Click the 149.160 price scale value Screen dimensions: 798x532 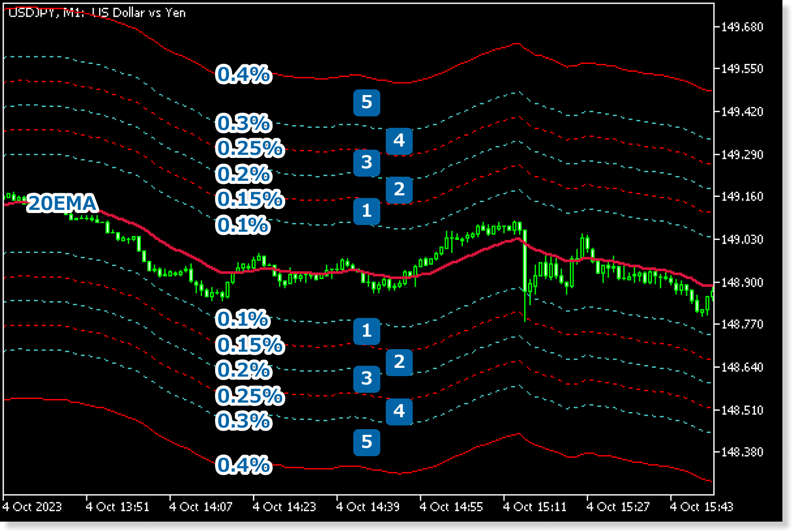tap(742, 196)
